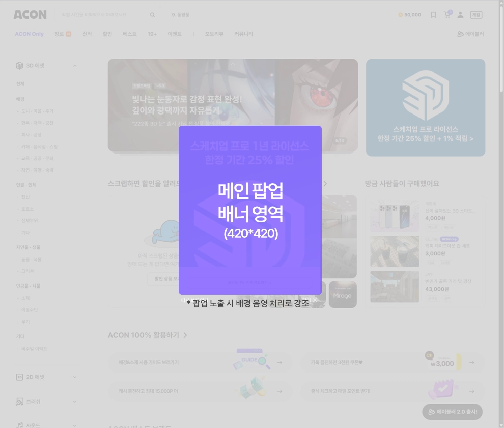
Task: Click arrow on 배경&소재 사용 가이드 card
Action: pyautogui.click(x=279, y=362)
